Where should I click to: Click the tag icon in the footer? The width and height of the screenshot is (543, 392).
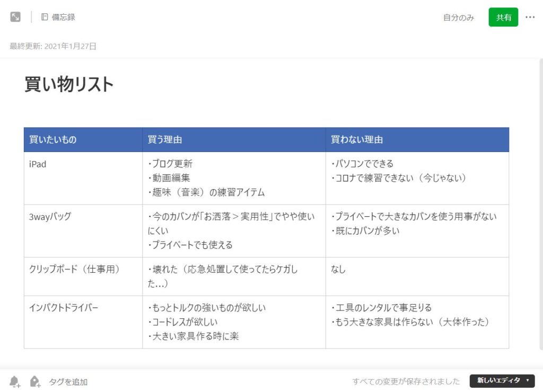pyautogui.click(x=35, y=381)
